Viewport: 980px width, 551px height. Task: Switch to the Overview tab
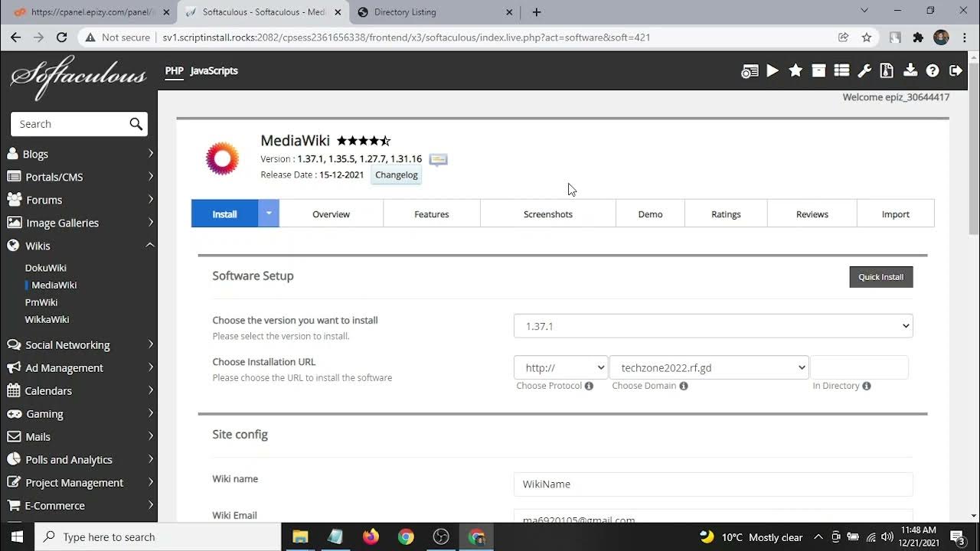[x=331, y=214]
